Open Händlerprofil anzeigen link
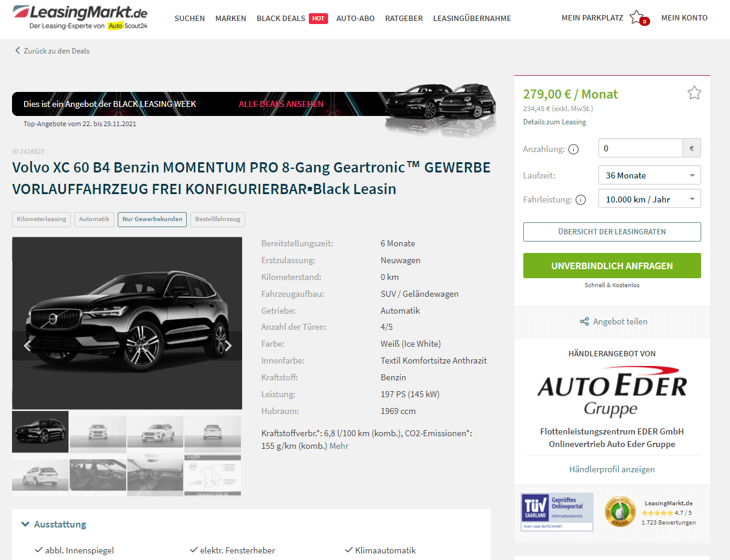The width and height of the screenshot is (730, 560). 612,469
